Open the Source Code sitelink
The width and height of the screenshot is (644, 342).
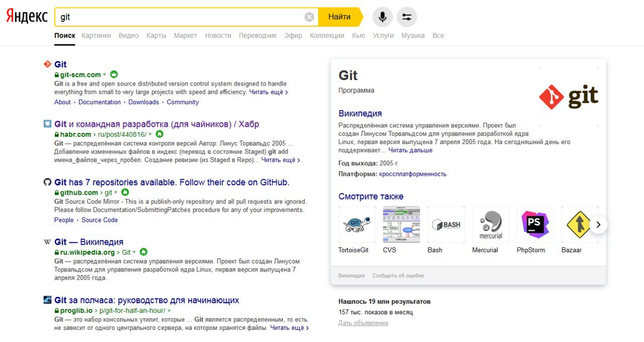pos(100,220)
